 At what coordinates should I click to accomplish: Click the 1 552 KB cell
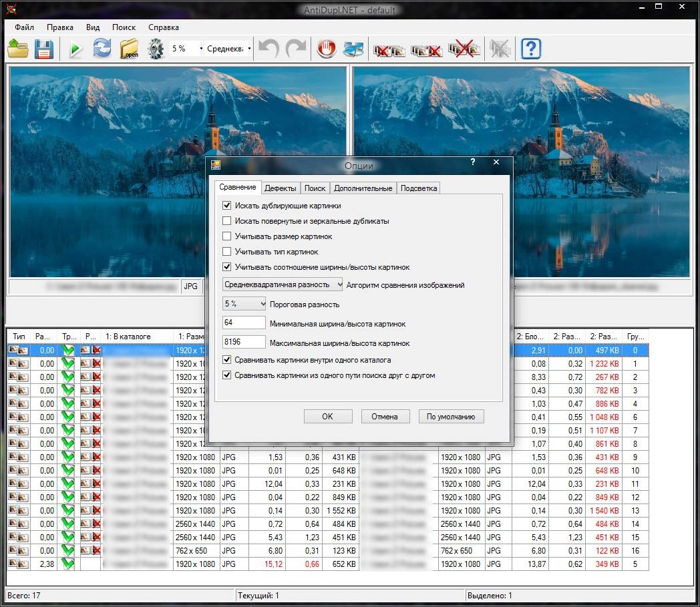pyautogui.click(x=341, y=511)
